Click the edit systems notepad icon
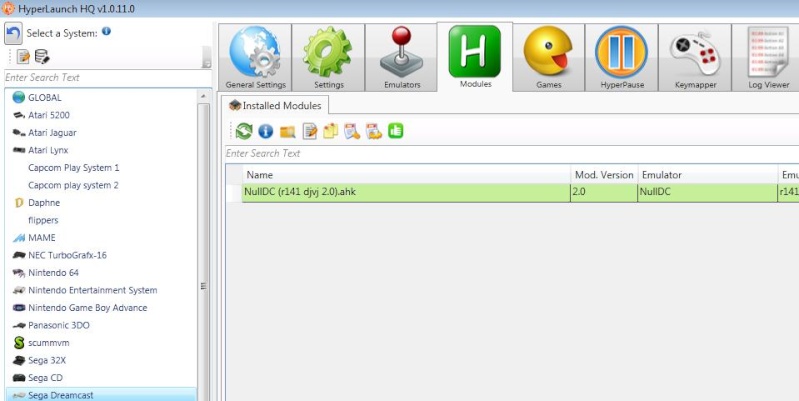The width and height of the screenshot is (799, 401). pos(23,57)
